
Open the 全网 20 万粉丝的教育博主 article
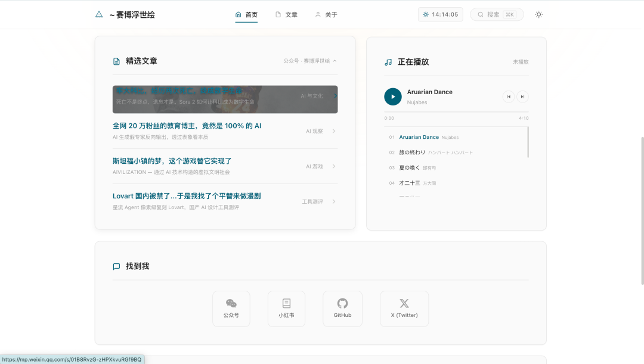187,126
